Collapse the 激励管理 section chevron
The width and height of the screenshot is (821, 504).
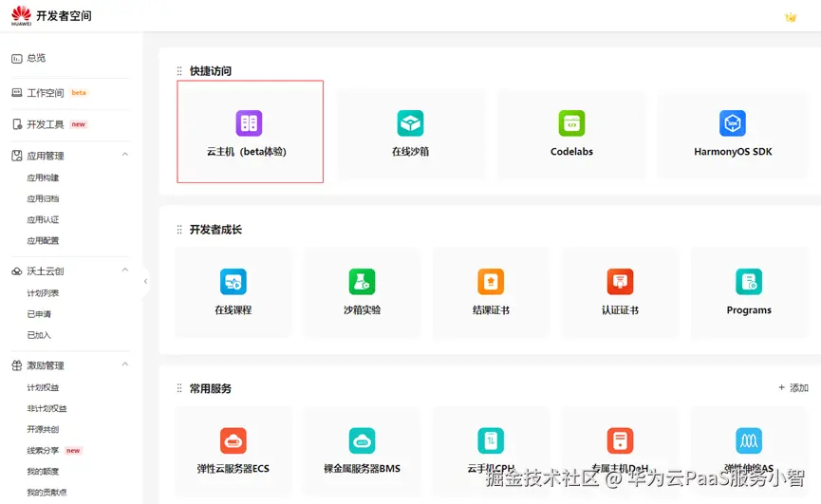(125, 364)
